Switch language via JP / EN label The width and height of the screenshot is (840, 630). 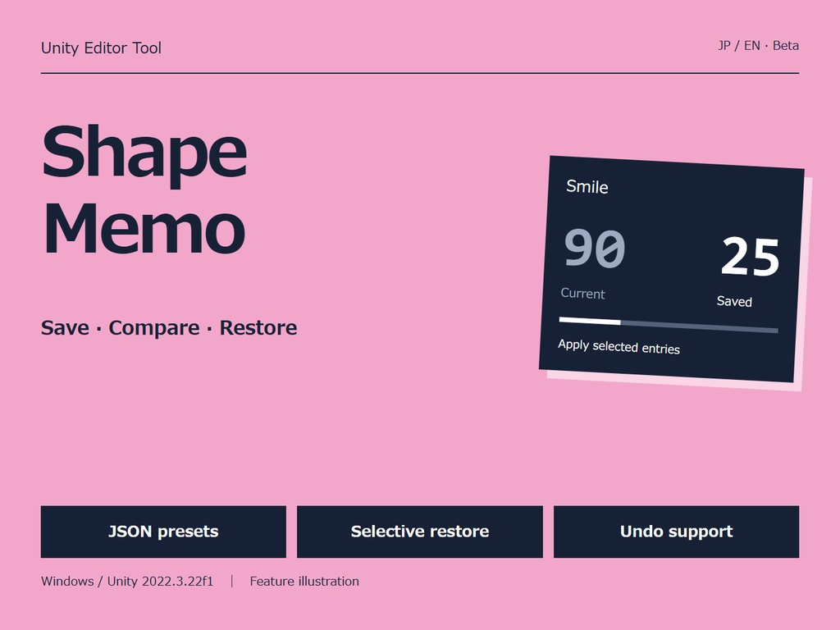[739, 46]
